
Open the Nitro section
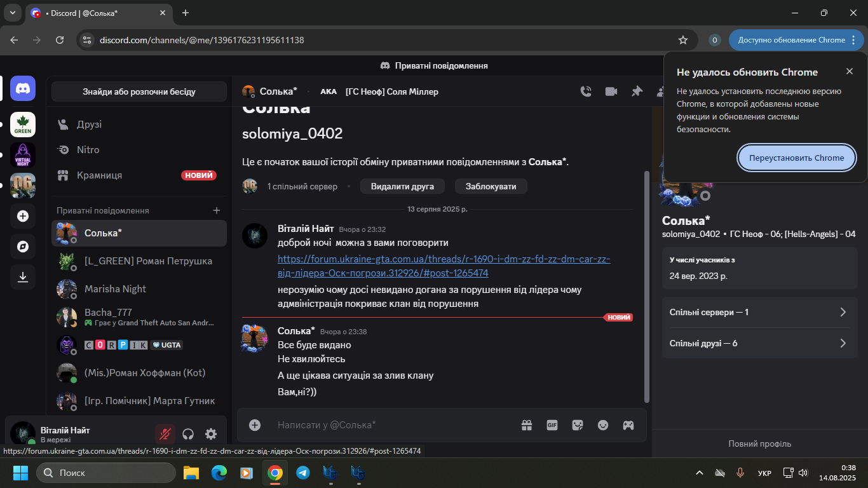pos(139,150)
